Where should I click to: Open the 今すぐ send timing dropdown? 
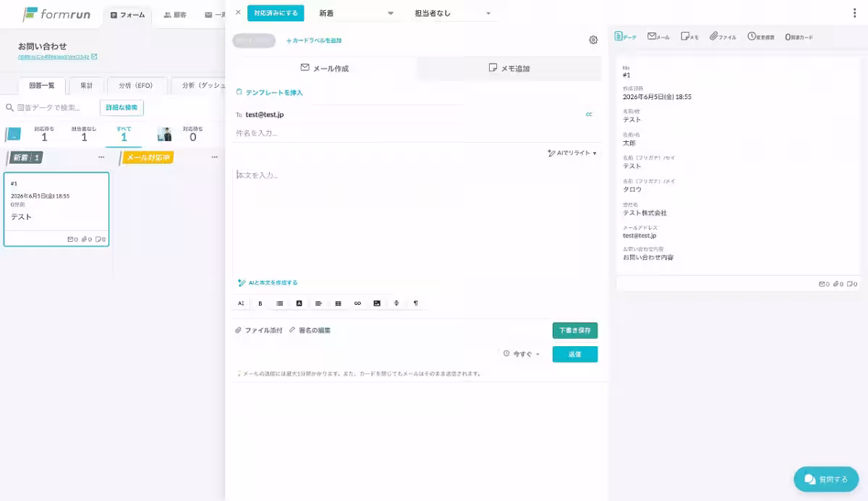pos(522,354)
